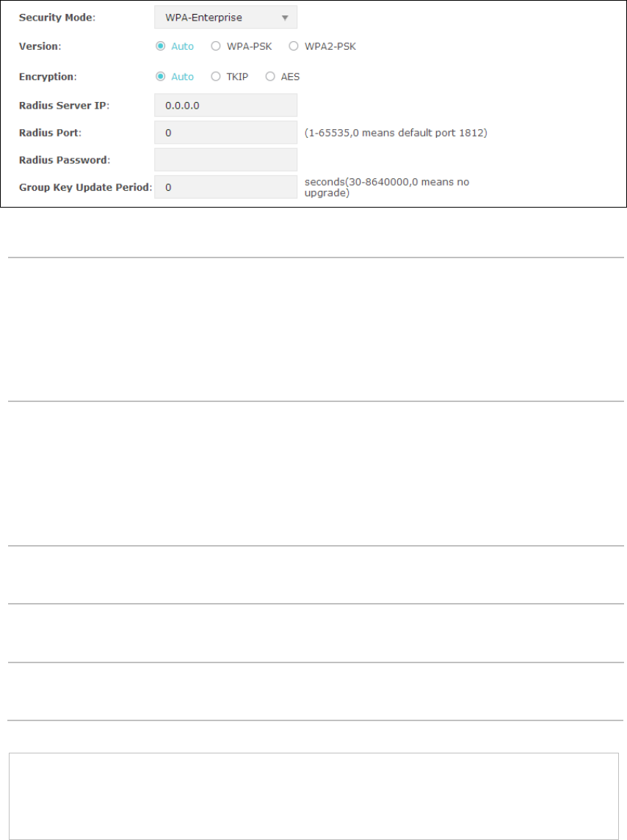Click the Radius Password field

pos(225,160)
